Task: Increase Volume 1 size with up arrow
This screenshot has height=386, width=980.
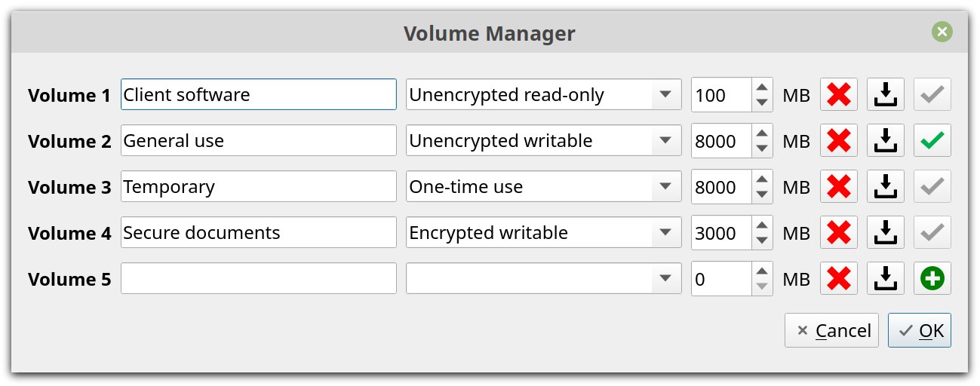Action: click(x=762, y=87)
